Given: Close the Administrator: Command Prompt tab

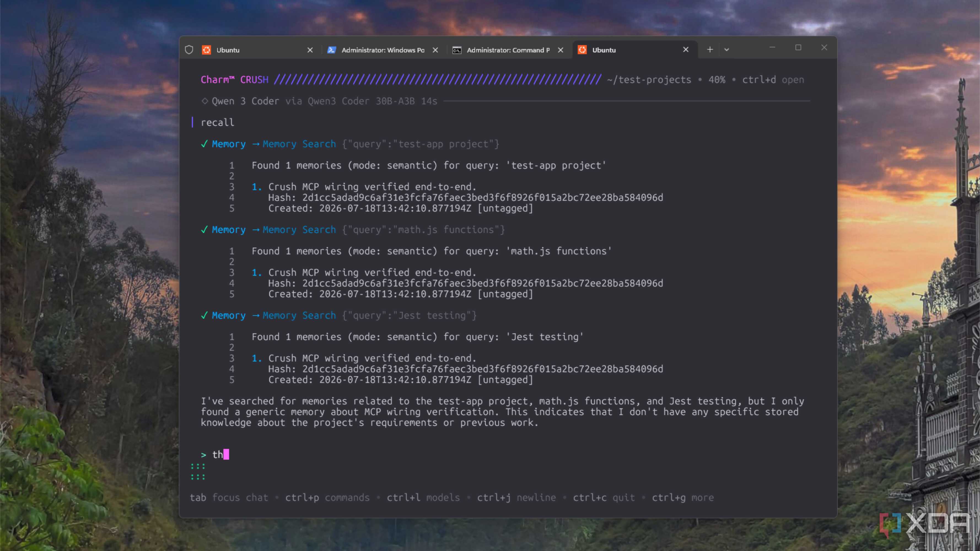Looking at the screenshot, I should 561,50.
